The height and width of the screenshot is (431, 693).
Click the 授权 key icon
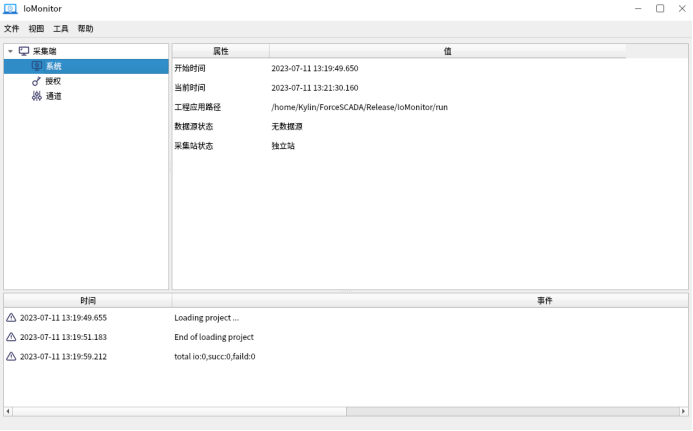pyautogui.click(x=36, y=81)
